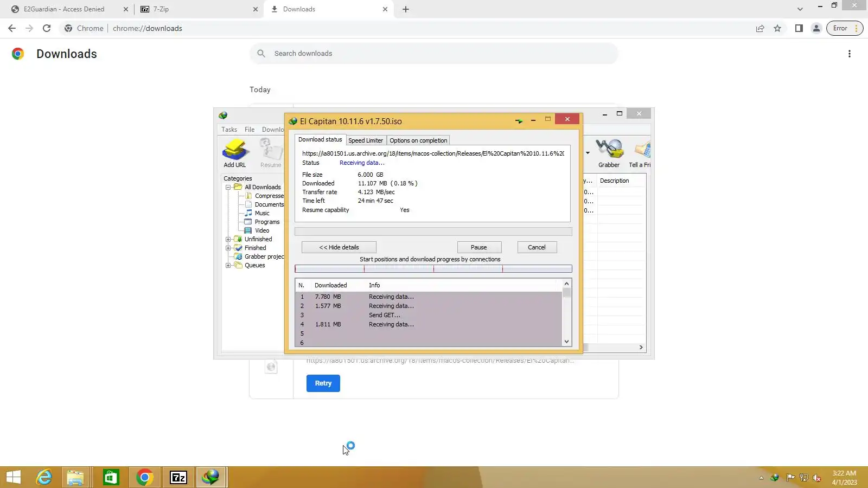The image size is (868, 488).
Task: Collapse the All Downloads tree node
Action: [228, 187]
